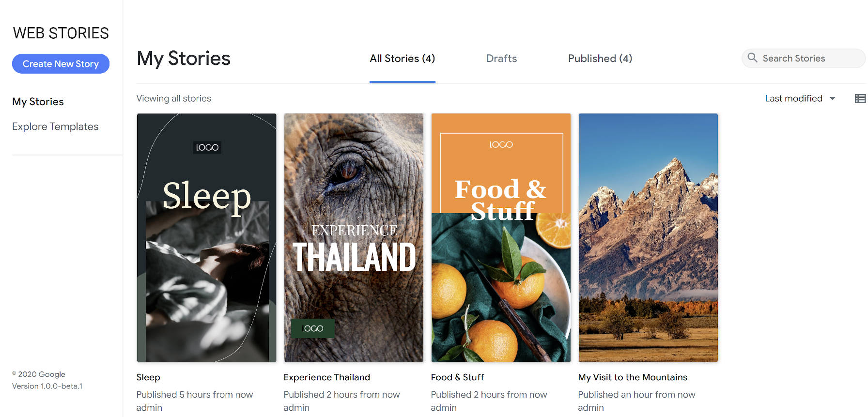Go to My Stories in the sidebar
868x417 pixels.
tap(38, 102)
